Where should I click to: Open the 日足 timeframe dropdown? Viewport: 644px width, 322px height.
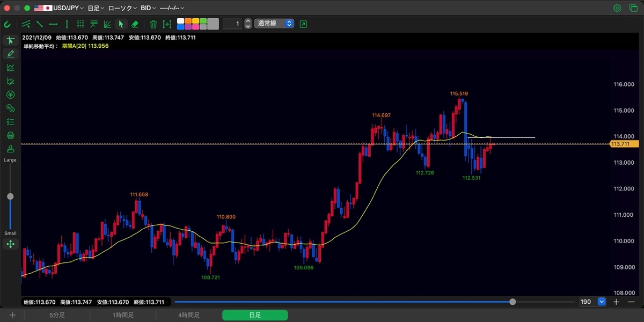(x=96, y=8)
